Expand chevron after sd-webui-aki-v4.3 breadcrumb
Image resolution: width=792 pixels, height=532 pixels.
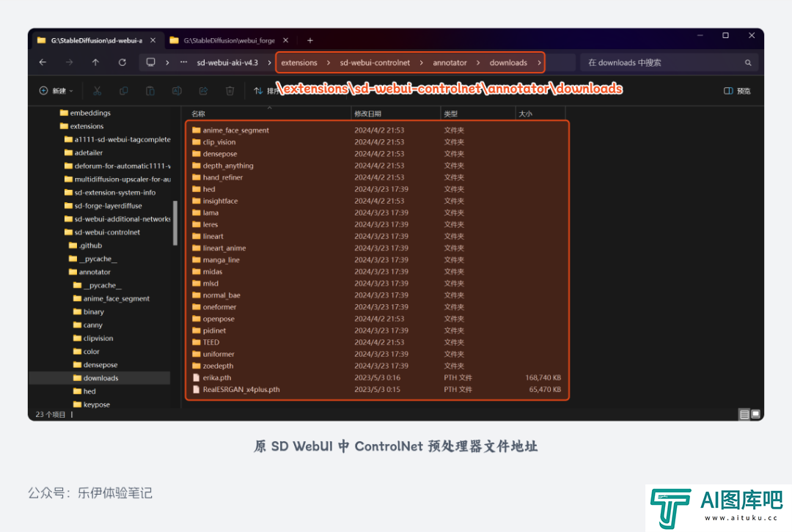(269, 62)
